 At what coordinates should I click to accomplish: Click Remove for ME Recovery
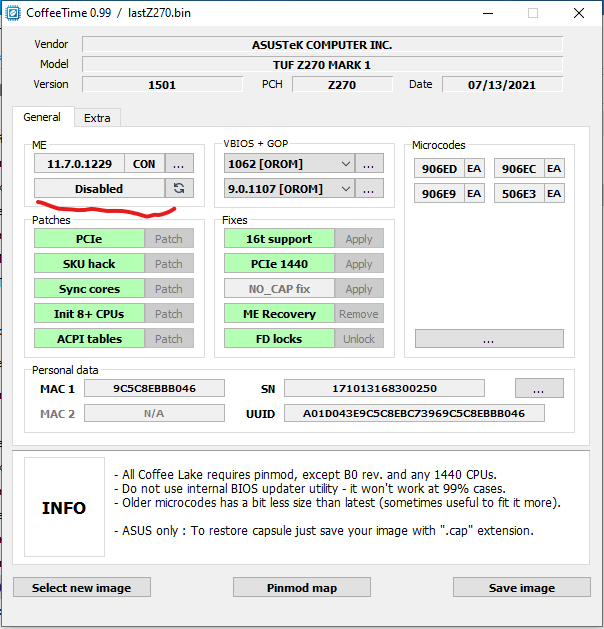(x=359, y=314)
